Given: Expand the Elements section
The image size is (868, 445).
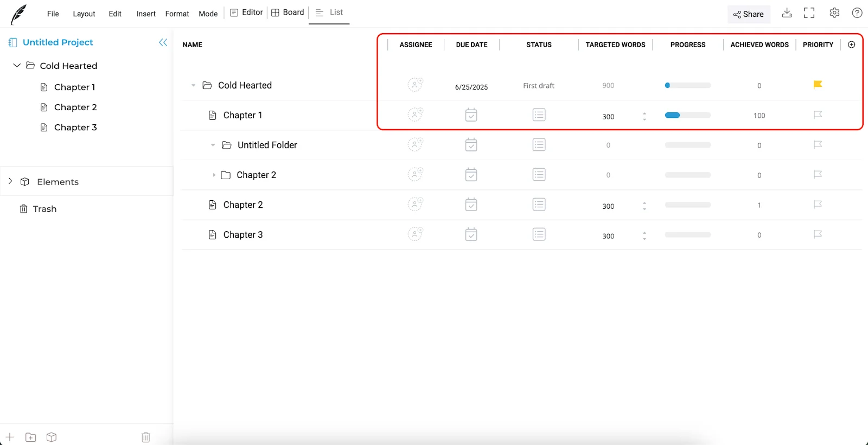Looking at the screenshot, I should (10, 181).
